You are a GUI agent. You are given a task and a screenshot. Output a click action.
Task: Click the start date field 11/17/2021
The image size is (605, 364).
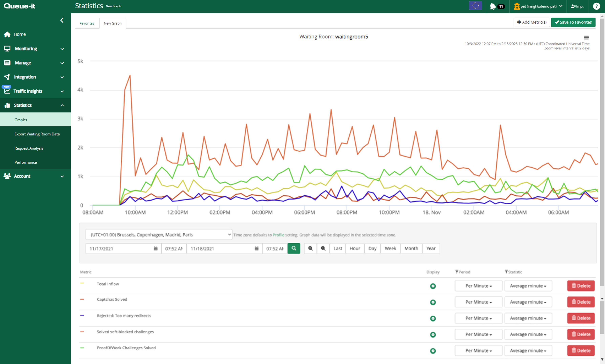123,248
